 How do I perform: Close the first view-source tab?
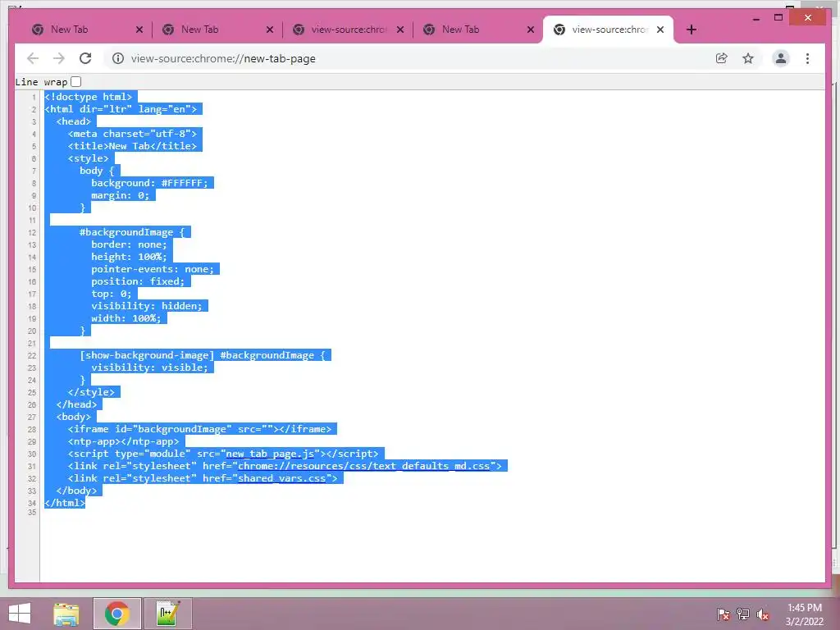click(x=400, y=30)
